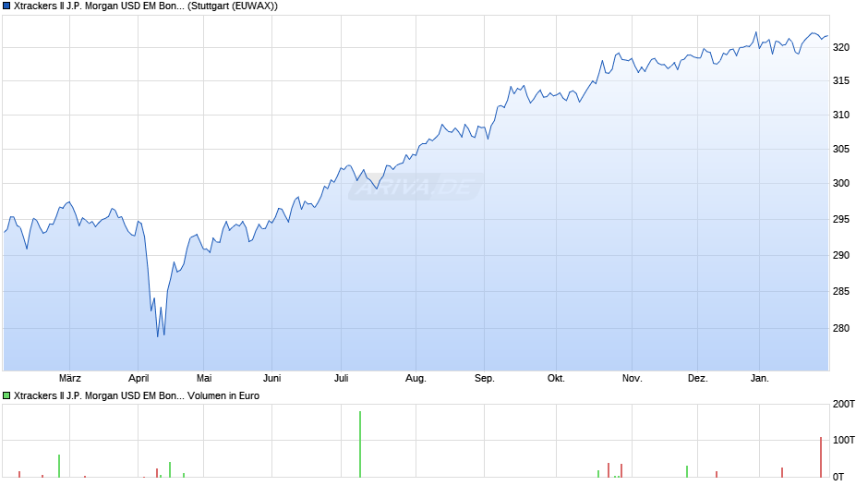Click the 315 price axis value
This screenshot has height=486, width=868.
coord(841,81)
